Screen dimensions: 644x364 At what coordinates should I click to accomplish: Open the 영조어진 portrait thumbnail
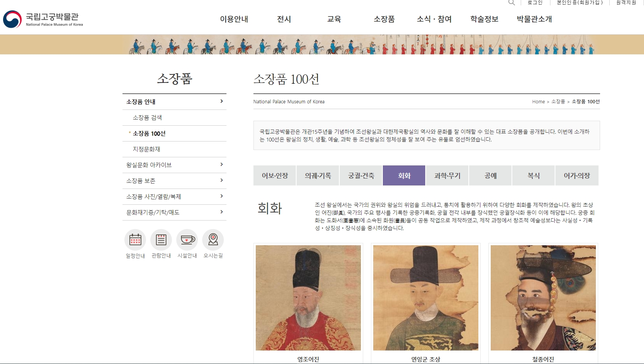[x=308, y=298]
